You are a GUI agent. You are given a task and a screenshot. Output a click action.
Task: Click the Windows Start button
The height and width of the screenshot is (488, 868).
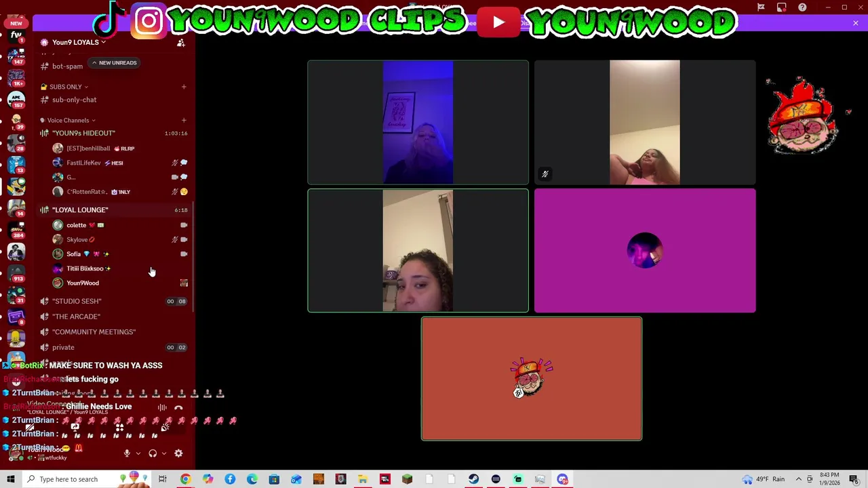point(10,479)
